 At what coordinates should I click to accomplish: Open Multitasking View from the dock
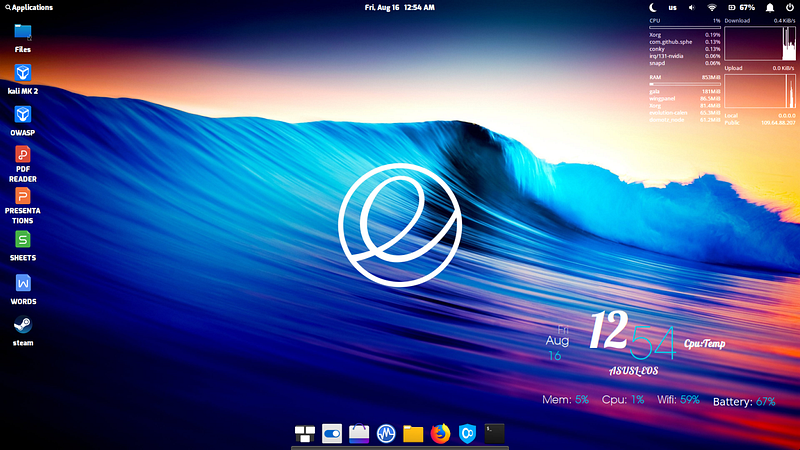[x=305, y=434]
